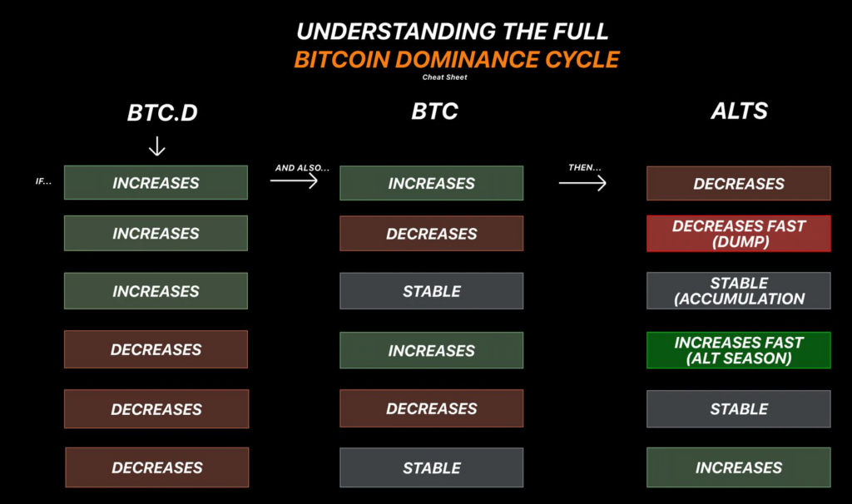Click the first STABLE box in BTC column
This screenshot has height=504, width=852.
coord(432,291)
